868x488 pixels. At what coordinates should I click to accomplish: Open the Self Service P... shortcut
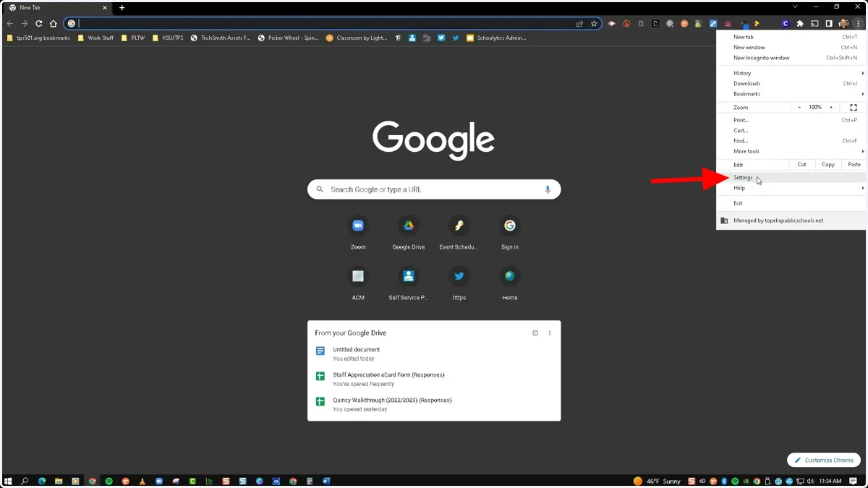(409, 283)
